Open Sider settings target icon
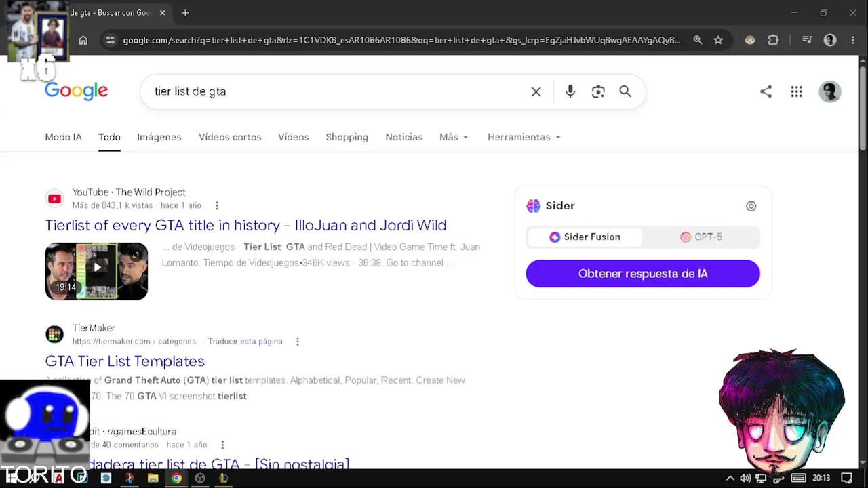 pyautogui.click(x=751, y=206)
